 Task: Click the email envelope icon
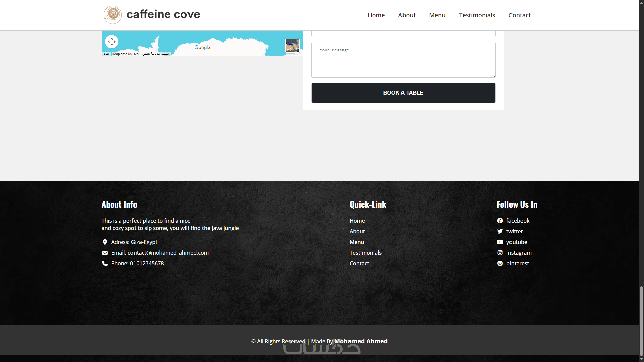click(x=105, y=253)
